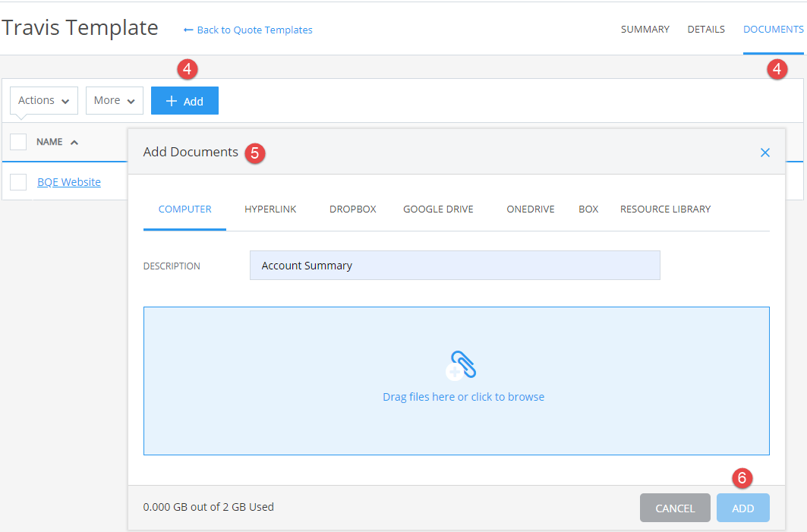Open the DETAILS tab
The width and height of the screenshot is (807, 532).
click(706, 30)
